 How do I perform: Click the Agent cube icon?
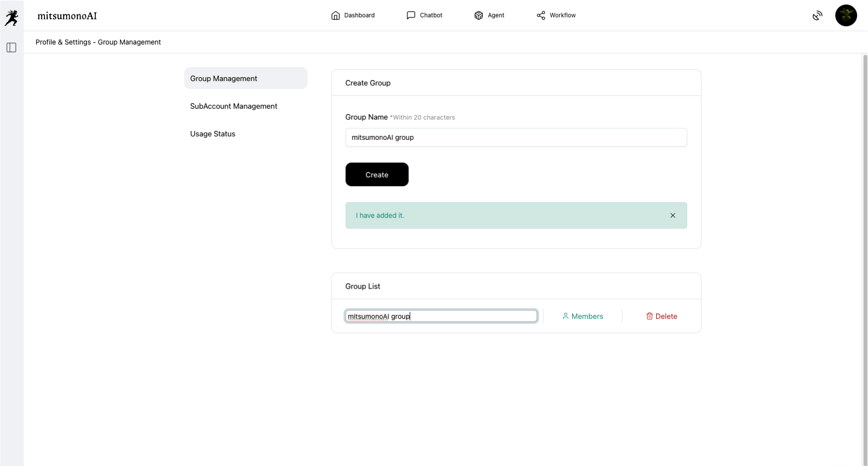[x=478, y=15]
